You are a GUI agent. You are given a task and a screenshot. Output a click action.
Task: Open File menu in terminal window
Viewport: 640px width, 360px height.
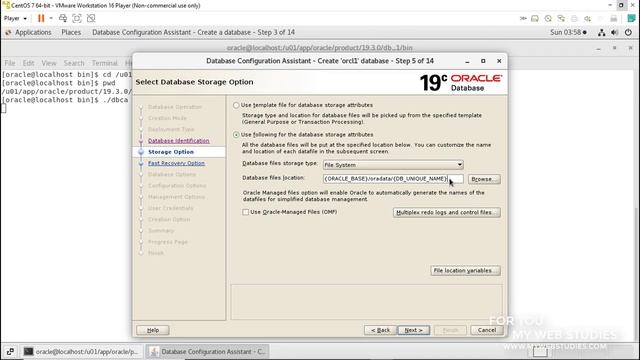[x=10, y=63]
